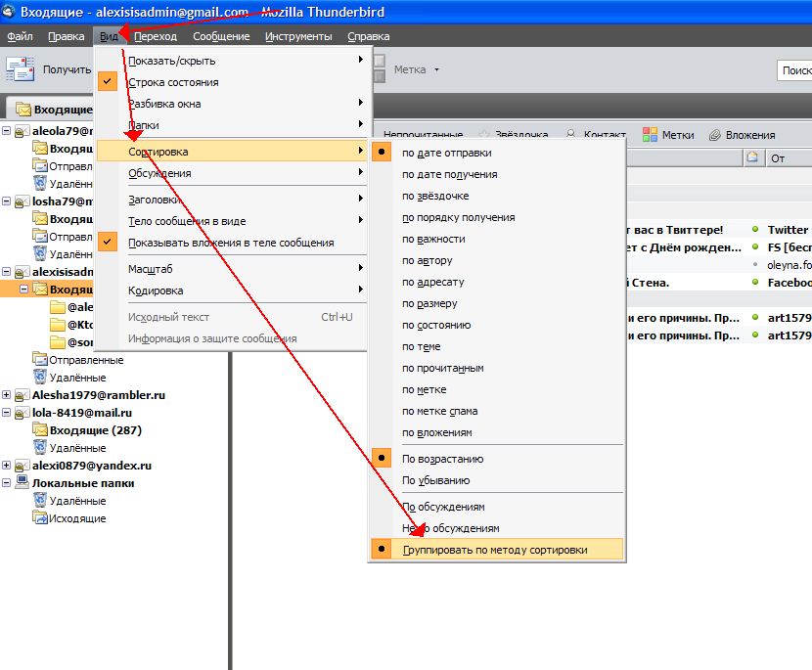Image resolution: width=812 pixels, height=670 pixels.
Task: Open the Правка menu
Action: click(x=67, y=36)
